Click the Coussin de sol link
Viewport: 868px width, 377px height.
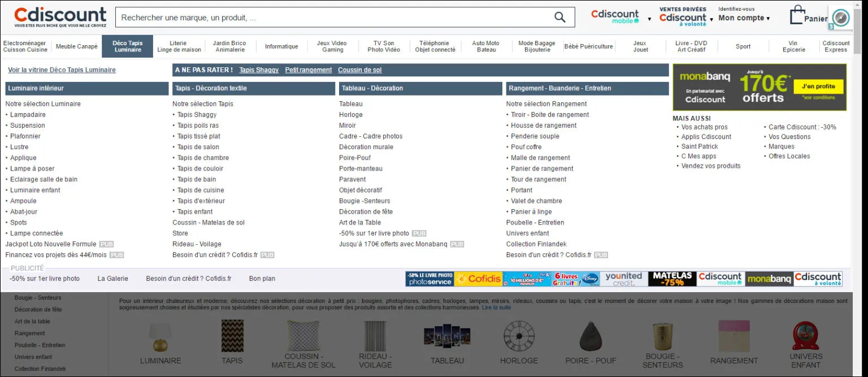point(360,70)
